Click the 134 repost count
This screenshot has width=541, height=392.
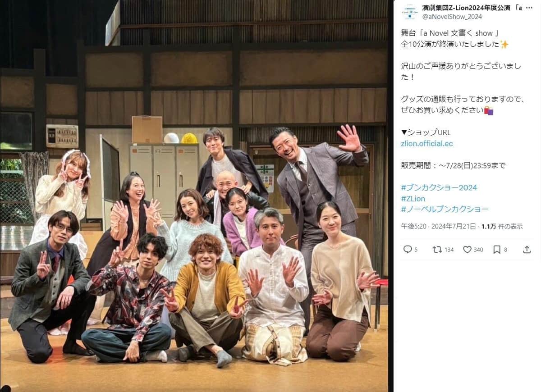click(x=449, y=250)
